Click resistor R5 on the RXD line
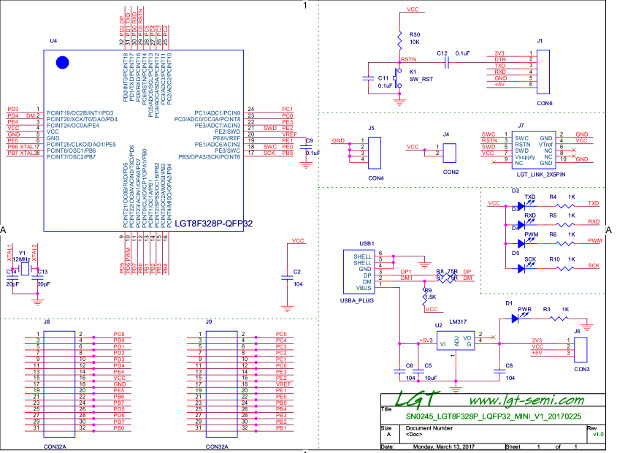The height and width of the screenshot is (453, 640). [x=566, y=224]
